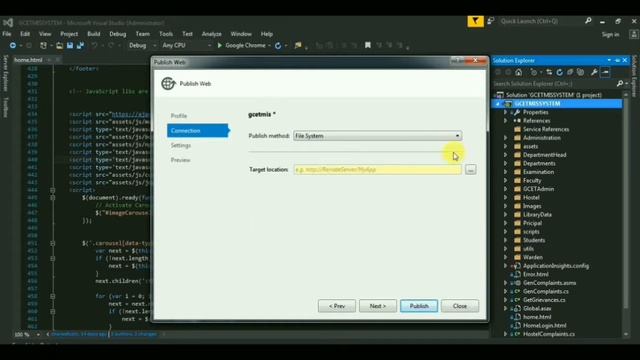Image resolution: width=640 pixels, height=360 pixels.
Task: Open the File menu
Action: pyautogui.click(x=7, y=34)
